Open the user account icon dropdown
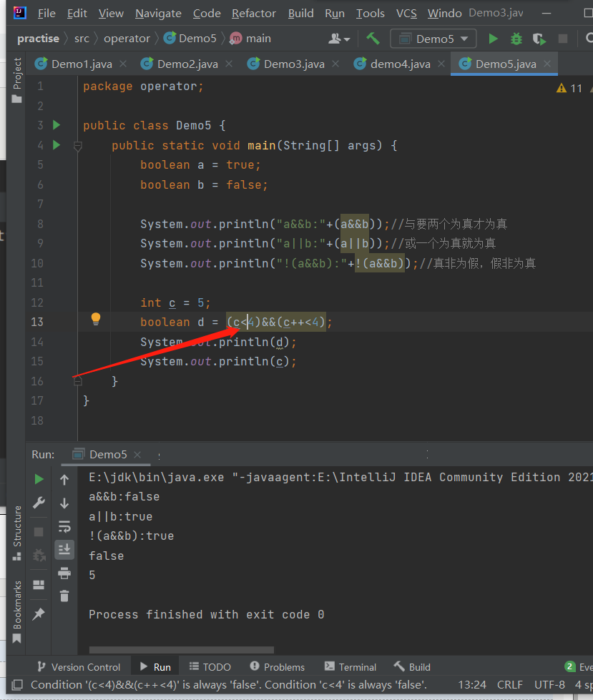 click(339, 39)
